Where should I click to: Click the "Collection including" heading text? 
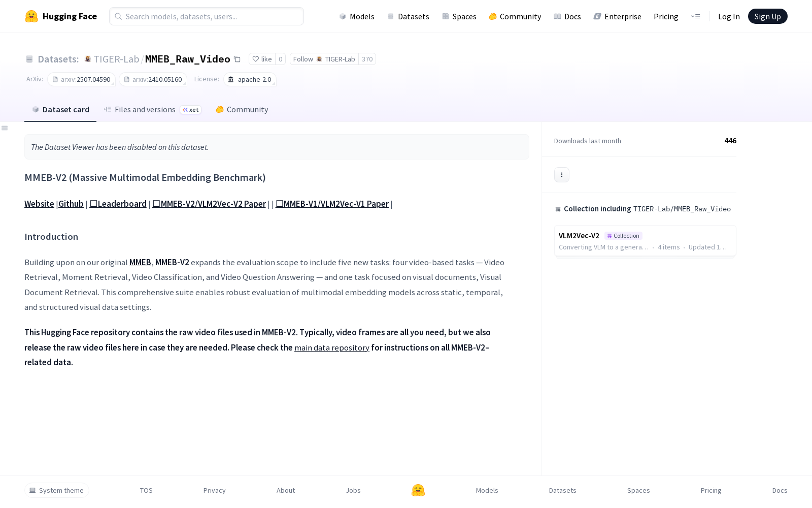(x=597, y=209)
